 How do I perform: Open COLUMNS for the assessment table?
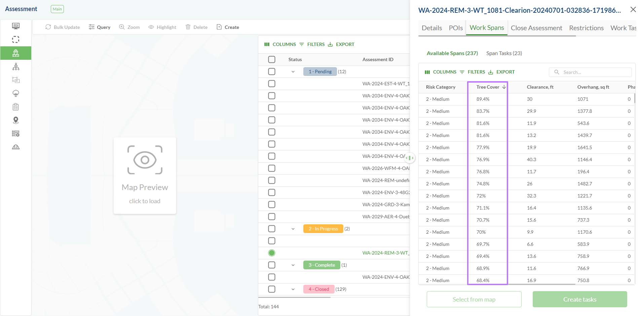click(x=280, y=44)
